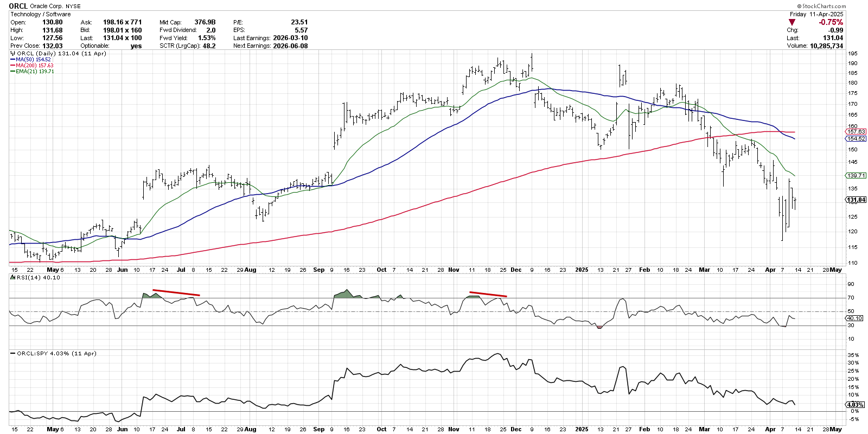Image resolution: width=868 pixels, height=434 pixels.
Task: Click the EPS 5.57 value
Action: coord(301,30)
